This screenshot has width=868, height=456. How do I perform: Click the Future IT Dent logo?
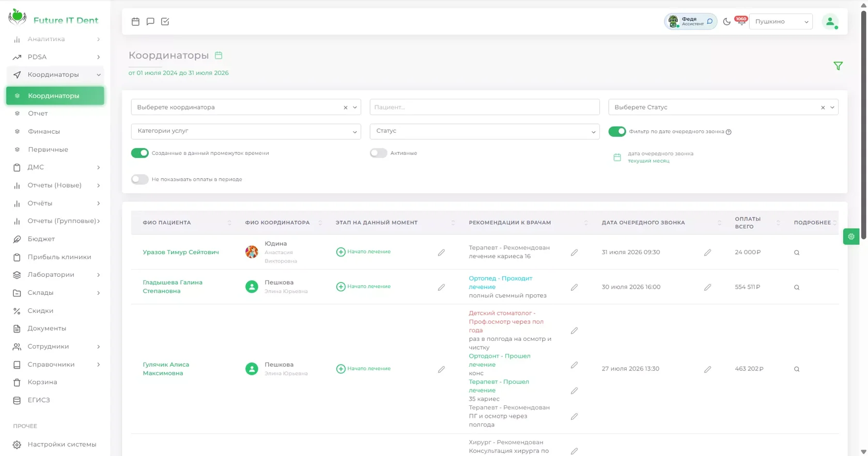pos(53,18)
